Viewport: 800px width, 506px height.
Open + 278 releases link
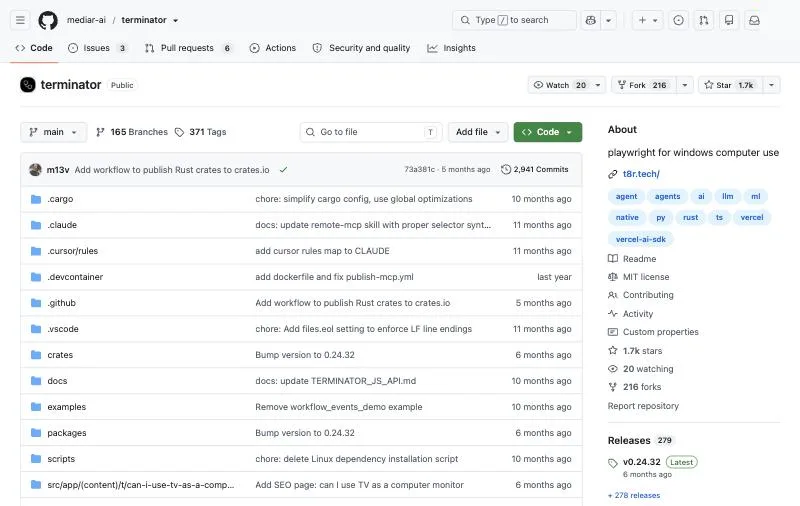coord(634,495)
